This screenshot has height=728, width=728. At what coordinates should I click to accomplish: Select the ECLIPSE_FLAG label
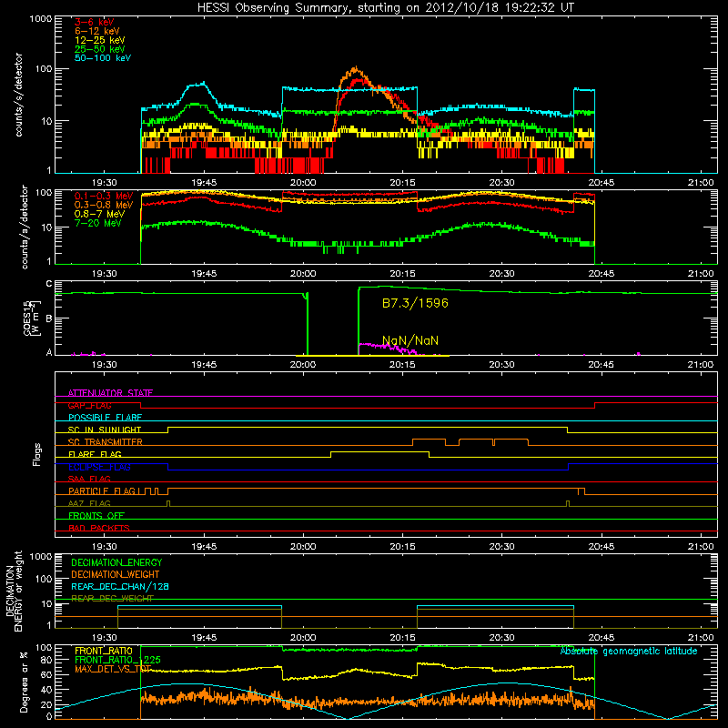[99, 467]
